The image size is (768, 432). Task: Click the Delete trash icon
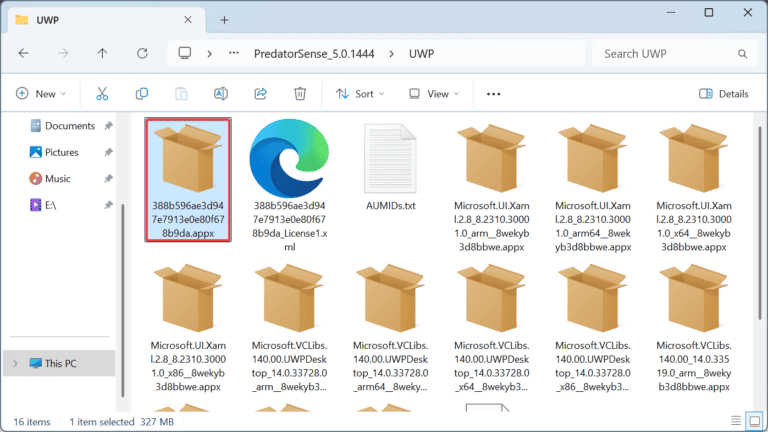[x=300, y=94]
